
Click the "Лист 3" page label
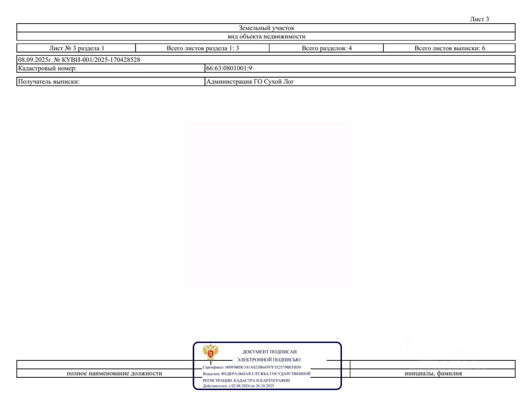click(x=479, y=19)
